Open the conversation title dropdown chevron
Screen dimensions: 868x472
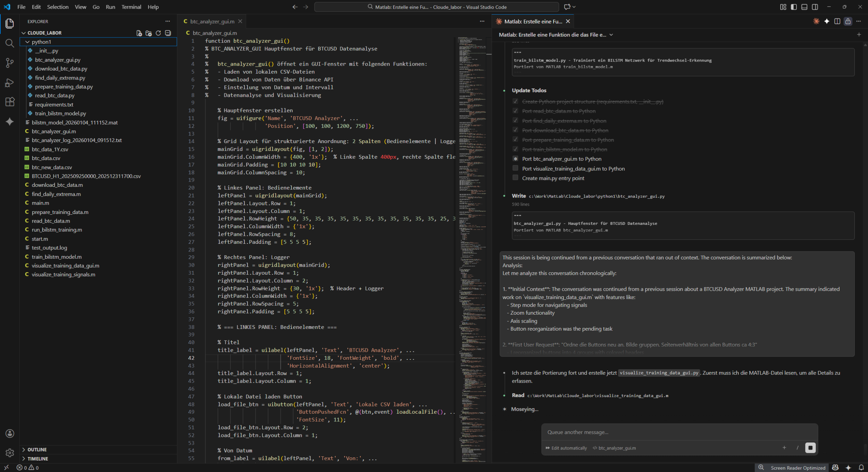click(611, 35)
